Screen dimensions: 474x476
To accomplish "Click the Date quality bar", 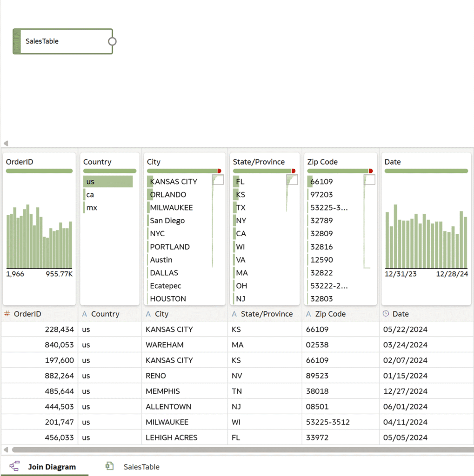I will pyautogui.click(x=426, y=171).
